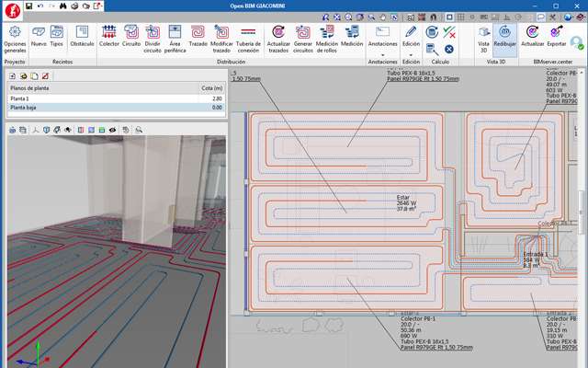Screen dimensions: 588x368
Task: Click the edit floor plan yellow icon
Action: point(24,76)
